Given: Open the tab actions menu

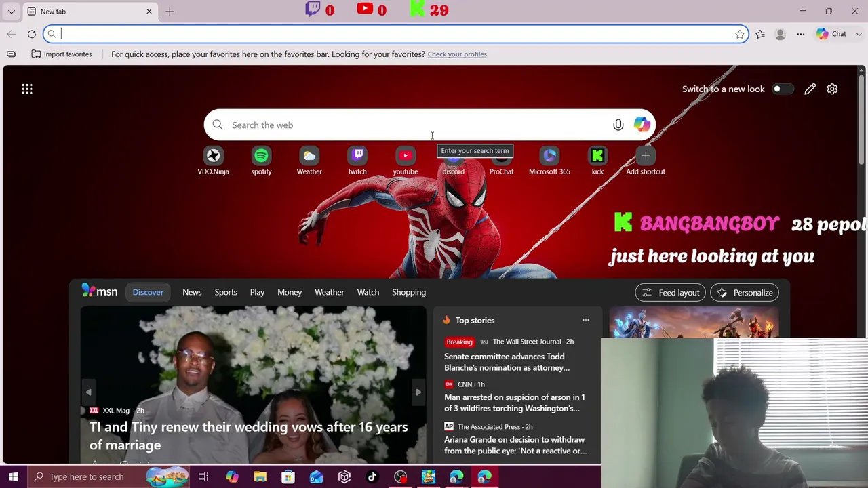Looking at the screenshot, I should point(11,12).
